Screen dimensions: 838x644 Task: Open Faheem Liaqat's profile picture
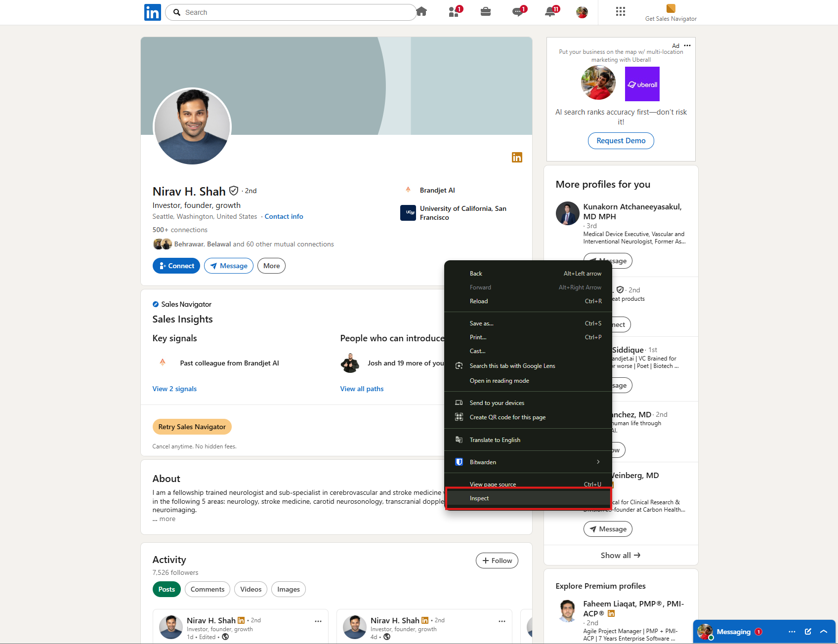pyautogui.click(x=567, y=611)
